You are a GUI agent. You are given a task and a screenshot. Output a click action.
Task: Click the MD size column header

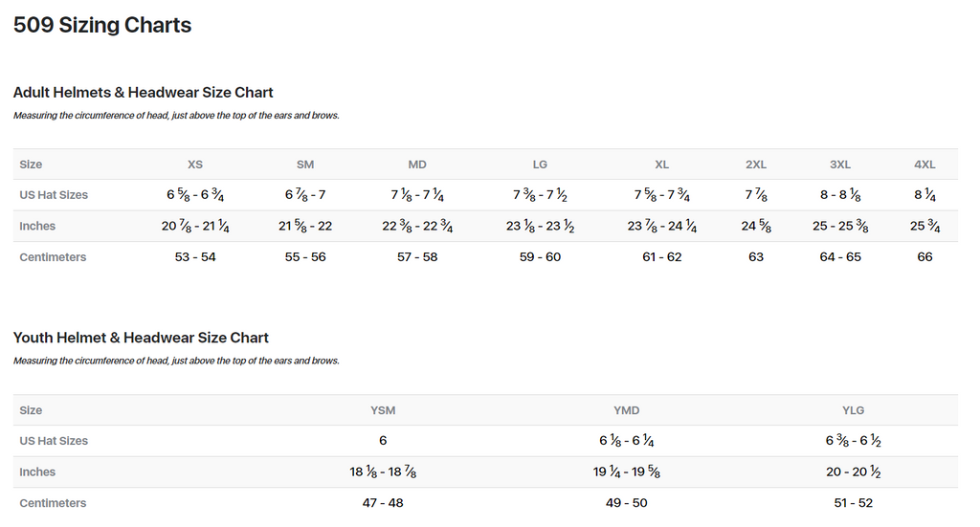417,165
